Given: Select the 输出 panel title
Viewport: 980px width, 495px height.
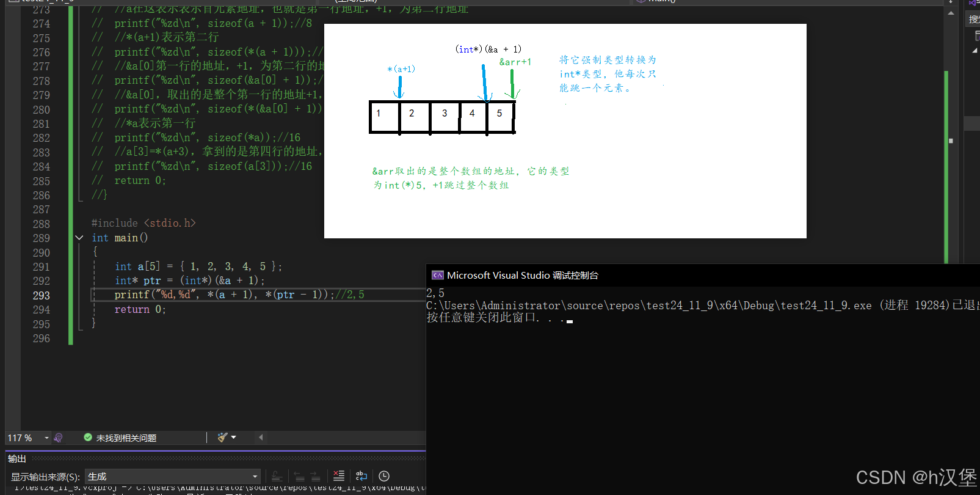Looking at the screenshot, I should click(x=17, y=458).
